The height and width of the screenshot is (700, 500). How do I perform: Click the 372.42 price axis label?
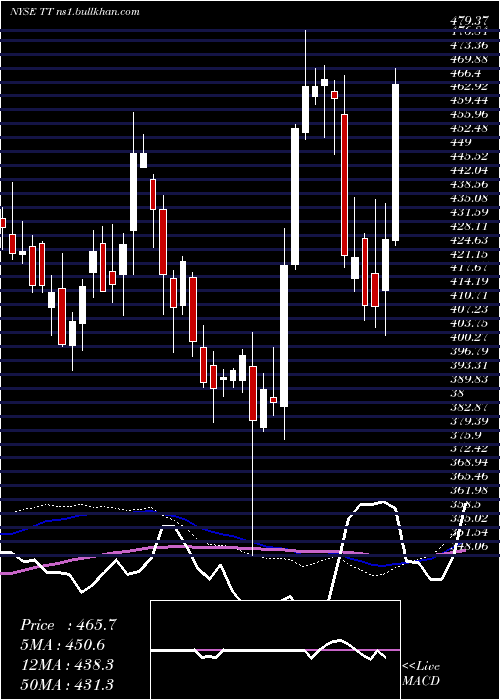[470, 449]
